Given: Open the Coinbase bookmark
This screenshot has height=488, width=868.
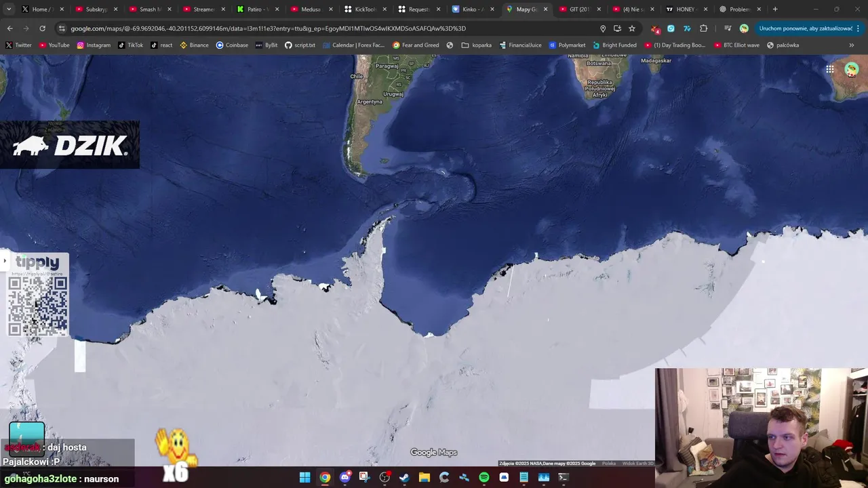Looking at the screenshot, I should [232, 45].
